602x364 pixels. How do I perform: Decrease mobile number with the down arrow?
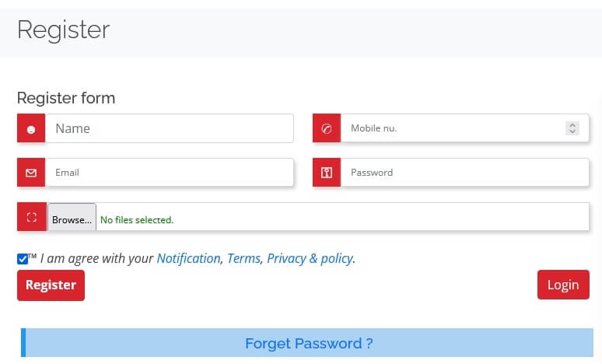(572, 132)
